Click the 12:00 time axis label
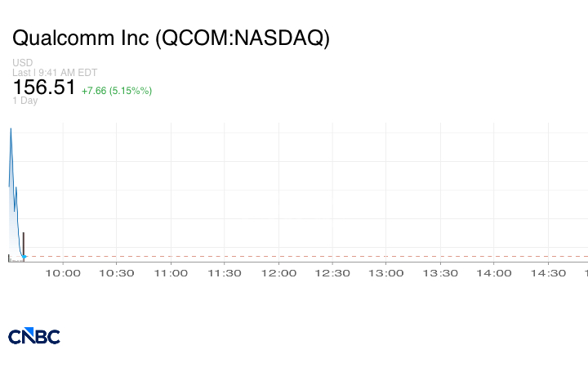The height and width of the screenshot is (368, 588). pos(278,273)
